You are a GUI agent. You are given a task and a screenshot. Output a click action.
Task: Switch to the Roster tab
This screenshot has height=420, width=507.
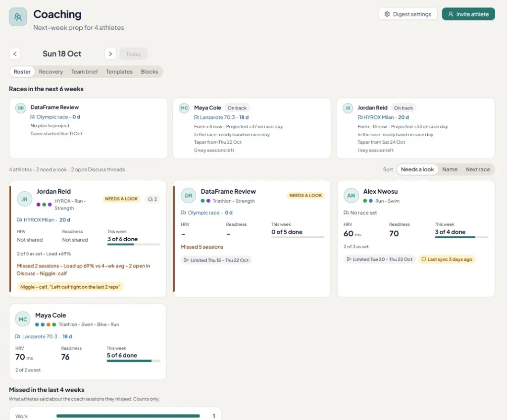coord(22,71)
